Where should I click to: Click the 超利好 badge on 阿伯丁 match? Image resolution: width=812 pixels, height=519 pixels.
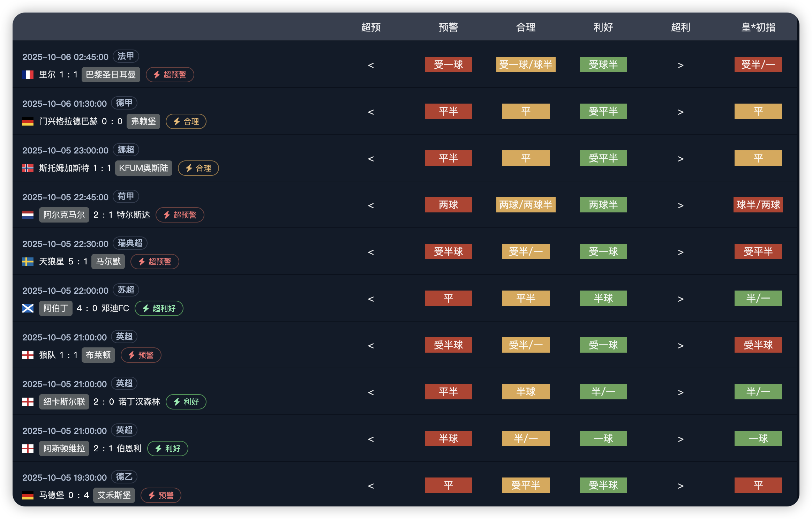pos(159,308)
